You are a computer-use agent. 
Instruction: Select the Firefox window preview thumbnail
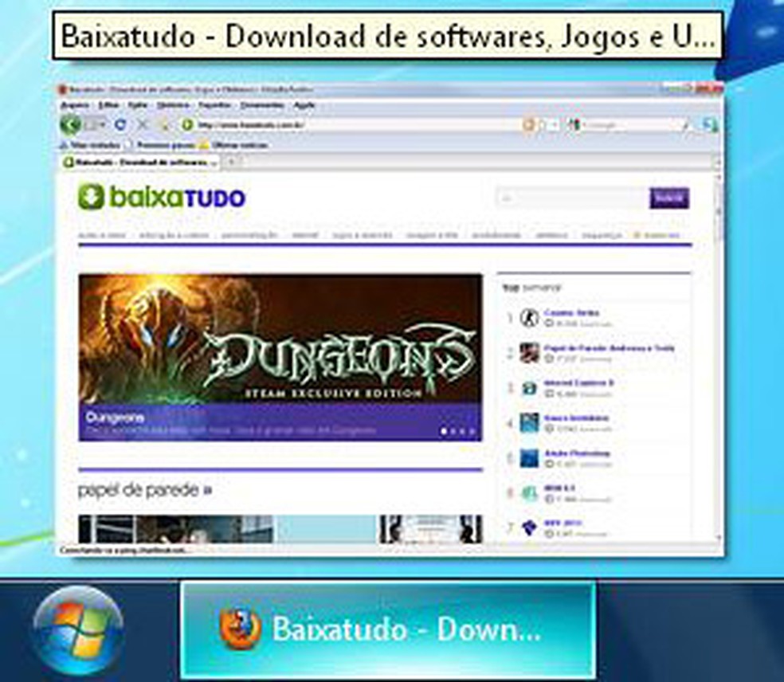click(x=390, y=319)
